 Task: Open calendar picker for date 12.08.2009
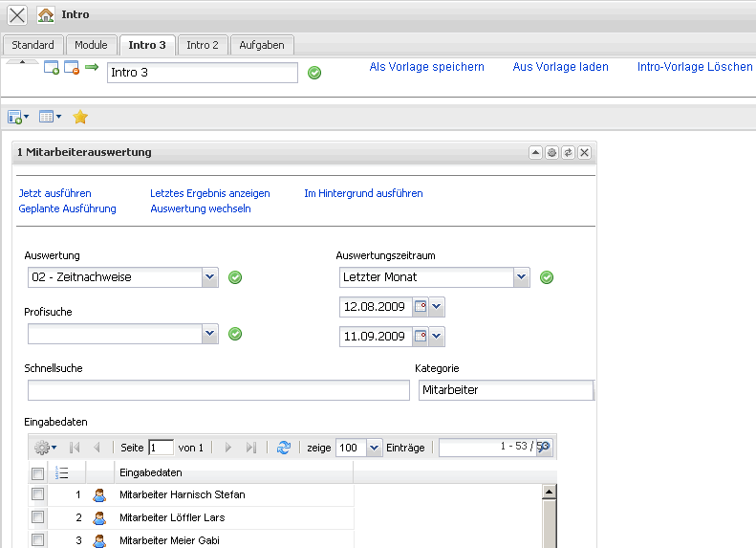(420, 307)
